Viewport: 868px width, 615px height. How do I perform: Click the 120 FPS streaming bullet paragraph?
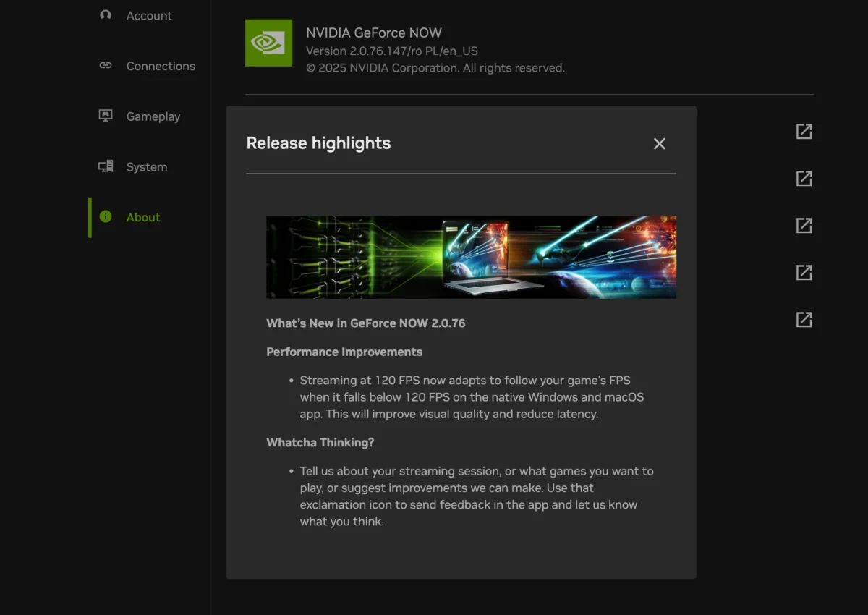472,397
